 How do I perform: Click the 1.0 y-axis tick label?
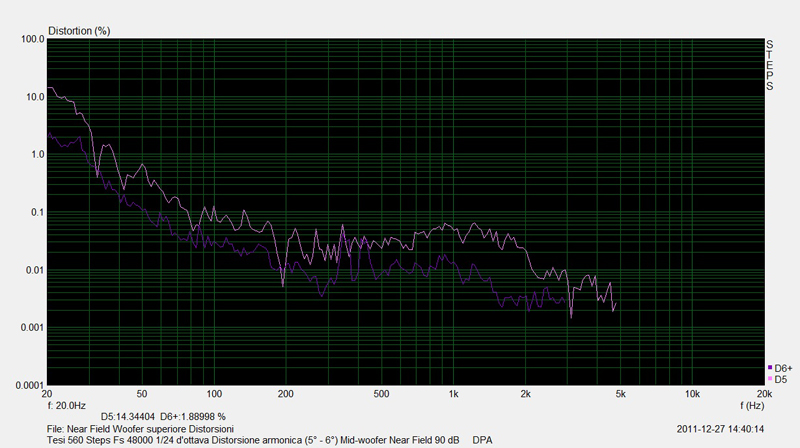pyautogui.click(x=38, y=155)
